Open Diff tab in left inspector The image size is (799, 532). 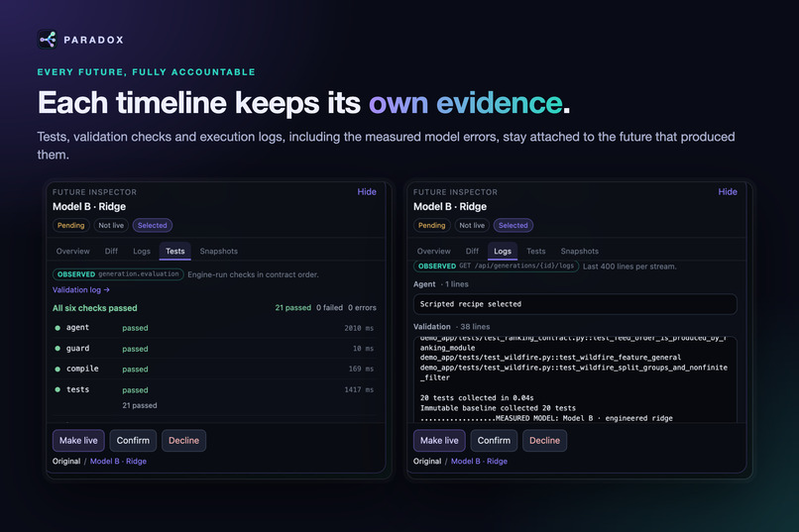(x=111, y=251)
